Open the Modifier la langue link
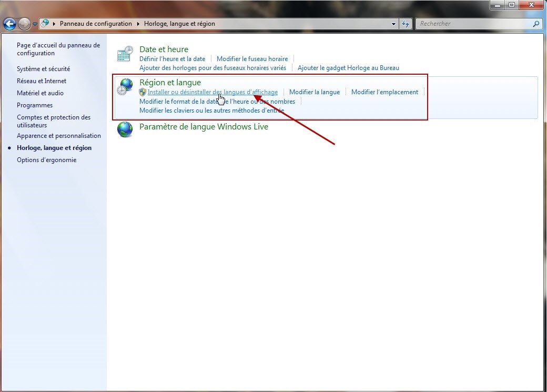The width and height of the screenshot is (547, 392). (x=314, y=92)
